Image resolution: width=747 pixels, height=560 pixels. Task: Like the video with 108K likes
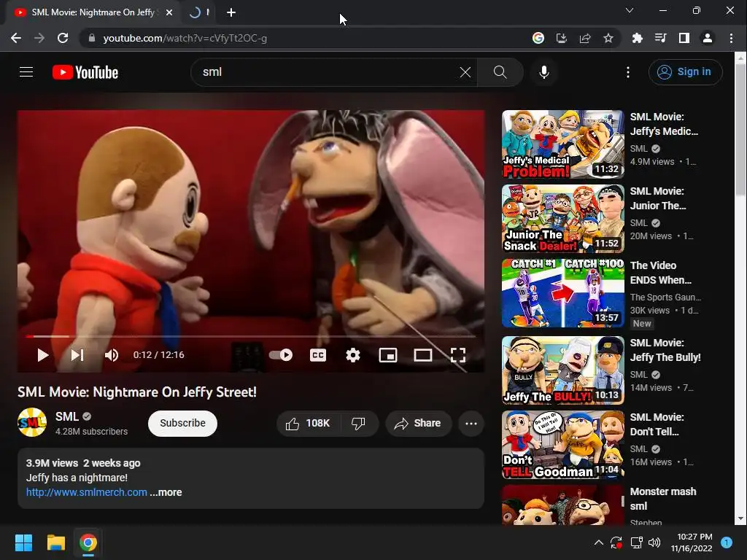309,424
